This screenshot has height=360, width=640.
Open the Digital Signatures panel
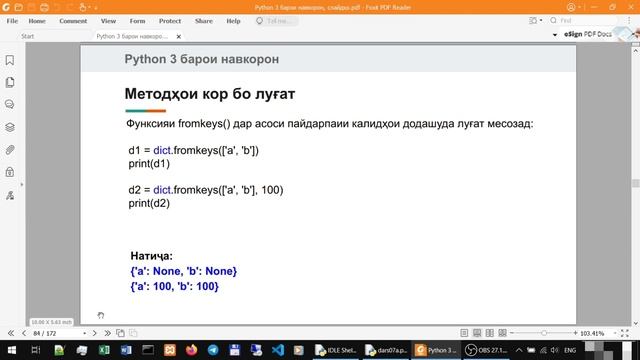[x=10, y=196]
